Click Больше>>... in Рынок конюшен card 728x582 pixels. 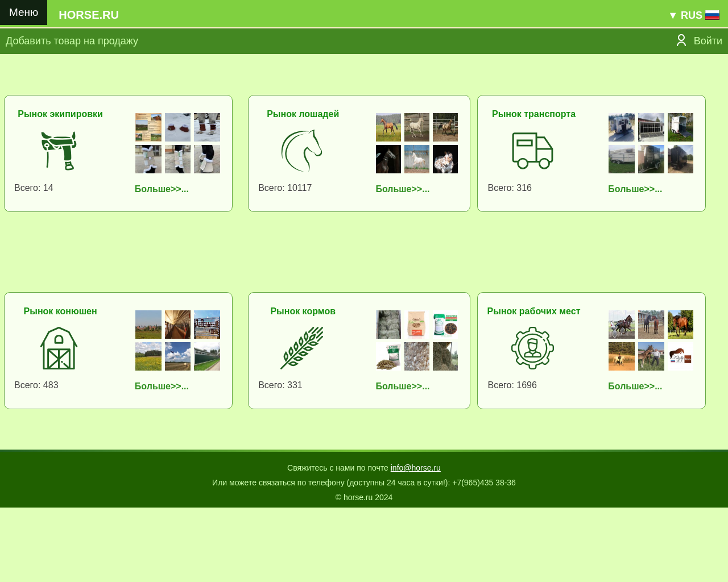coord(162,386)
